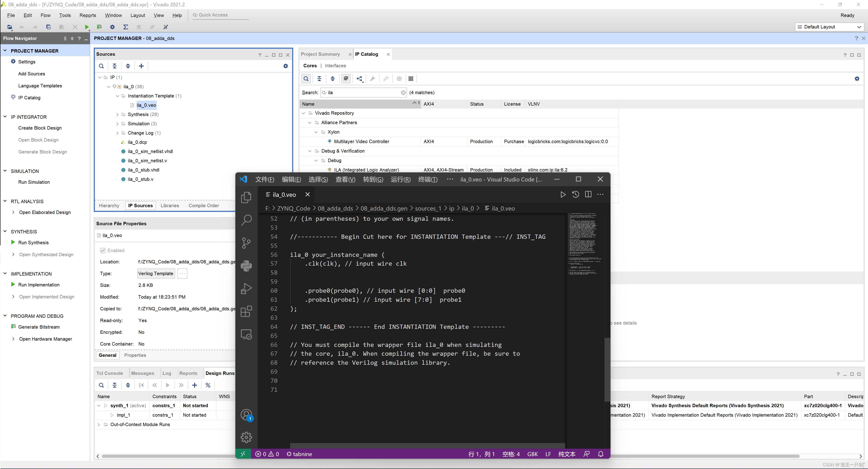Open the Reports menu
868x469 pixels.
click(x=88, y=16)
